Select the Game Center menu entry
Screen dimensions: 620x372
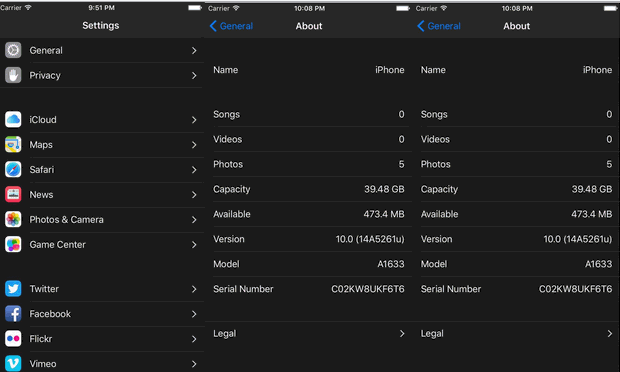[x=102, y=244]
